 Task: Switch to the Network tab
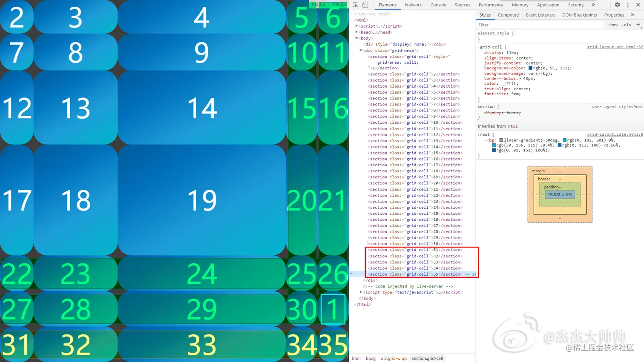coord(413,5)
